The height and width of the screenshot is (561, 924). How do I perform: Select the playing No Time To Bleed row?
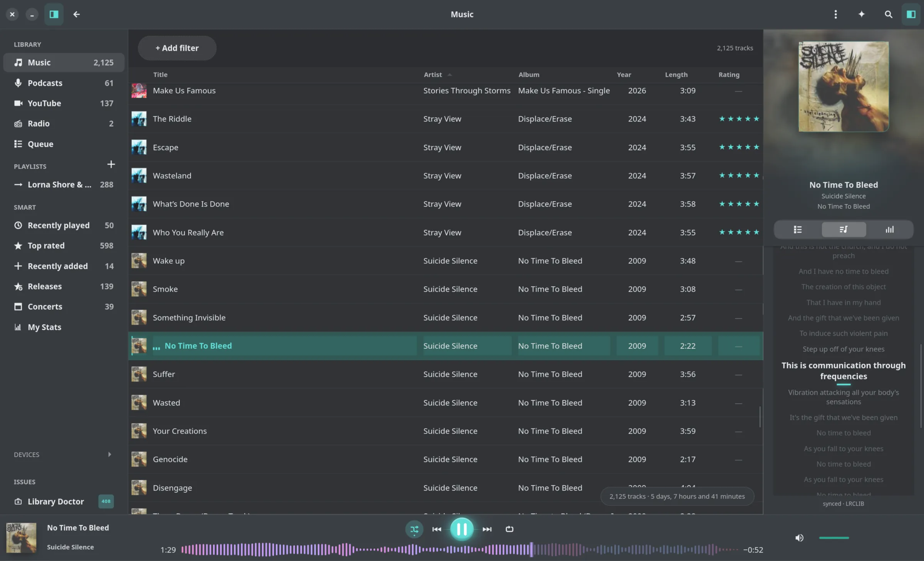(445, 346)
